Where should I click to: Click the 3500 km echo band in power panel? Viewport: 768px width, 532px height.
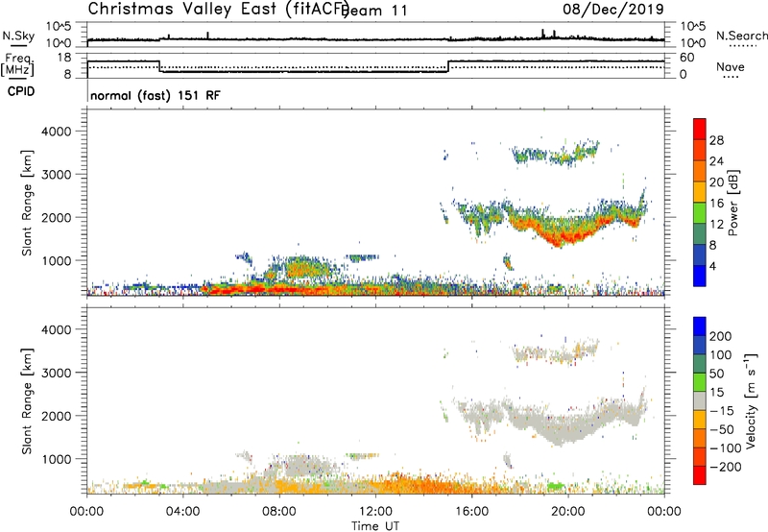point(555,155)
